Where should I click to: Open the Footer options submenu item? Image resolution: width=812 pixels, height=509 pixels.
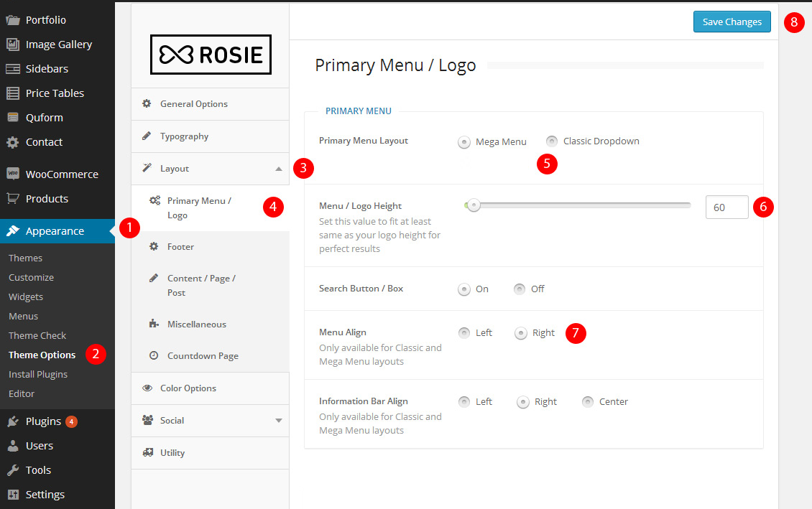180,247
